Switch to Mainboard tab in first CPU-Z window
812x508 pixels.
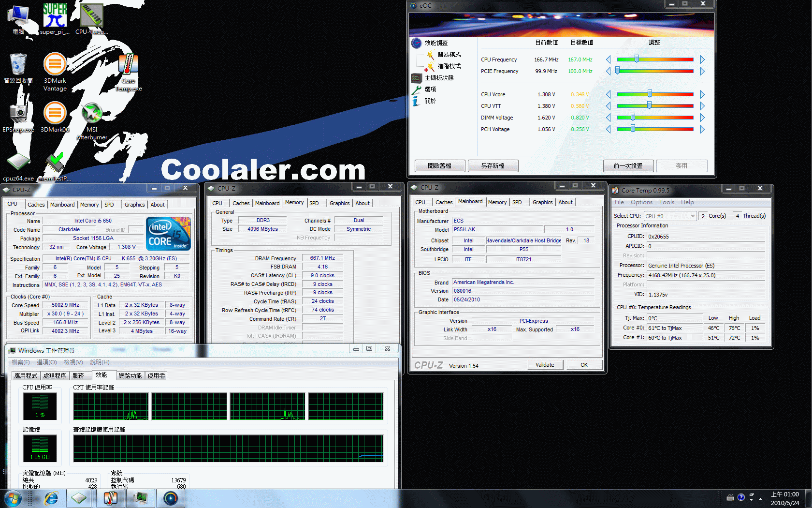tap(62, 205)
